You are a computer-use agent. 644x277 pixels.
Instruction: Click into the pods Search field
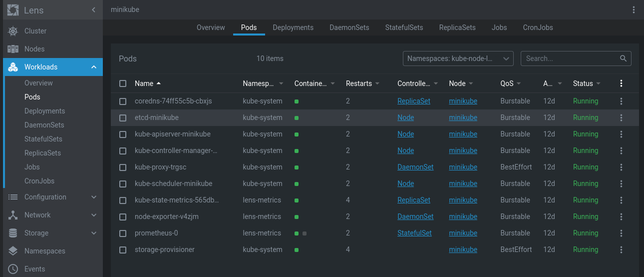[x=569, y=58]
